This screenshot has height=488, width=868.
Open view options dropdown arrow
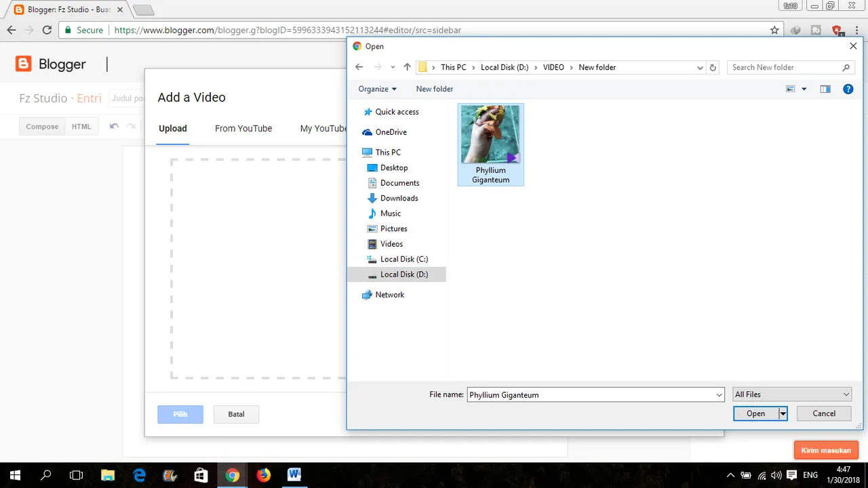(804, 89)
